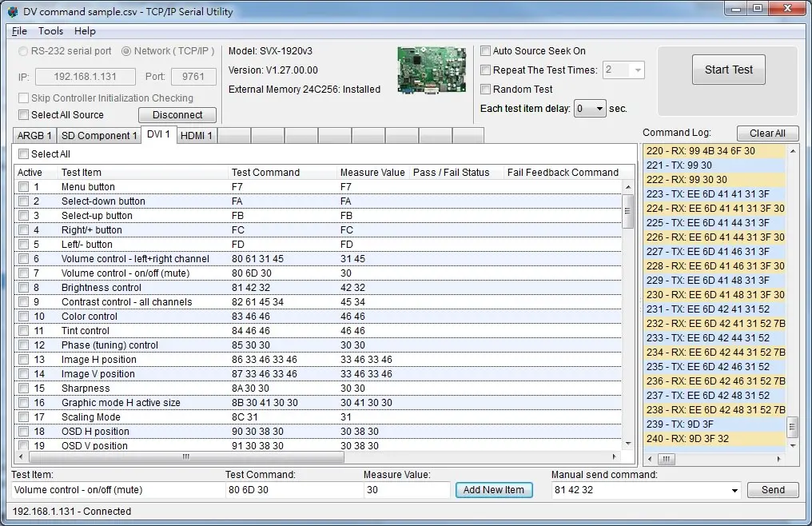Open the Help menu
812x526 pixels.
[85, 31]
